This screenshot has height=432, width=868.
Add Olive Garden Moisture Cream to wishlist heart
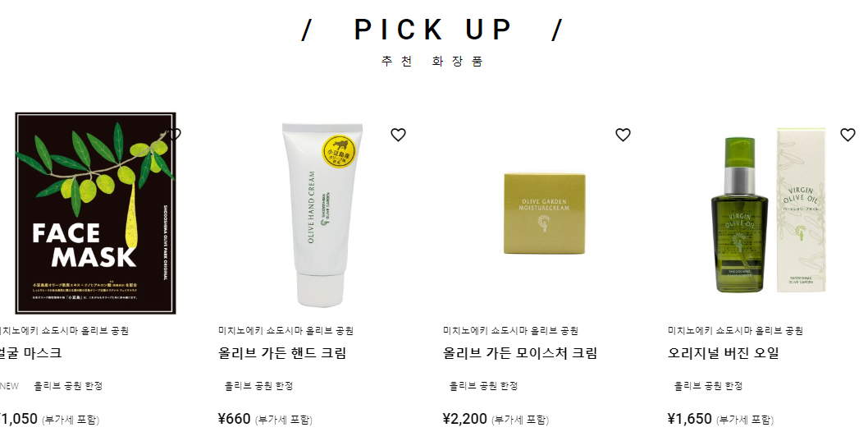coord(623,135)
